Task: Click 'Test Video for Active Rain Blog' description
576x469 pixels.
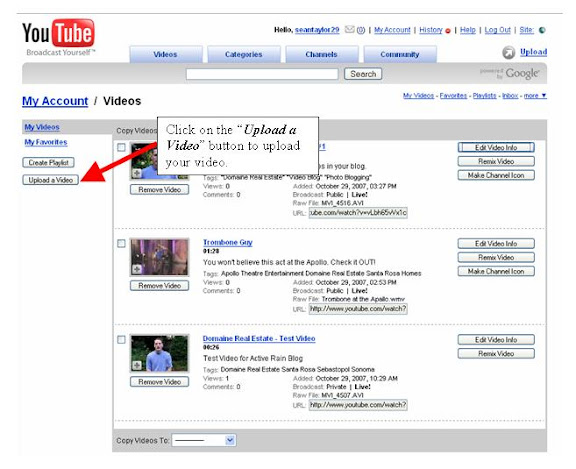Action: click(x=253, y=358)
